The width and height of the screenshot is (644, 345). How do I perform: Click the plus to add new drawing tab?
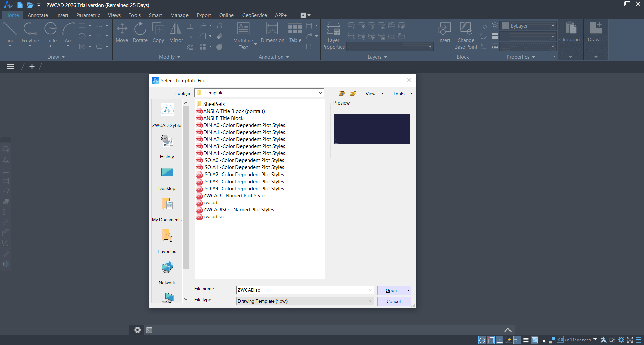pos(32,67)
